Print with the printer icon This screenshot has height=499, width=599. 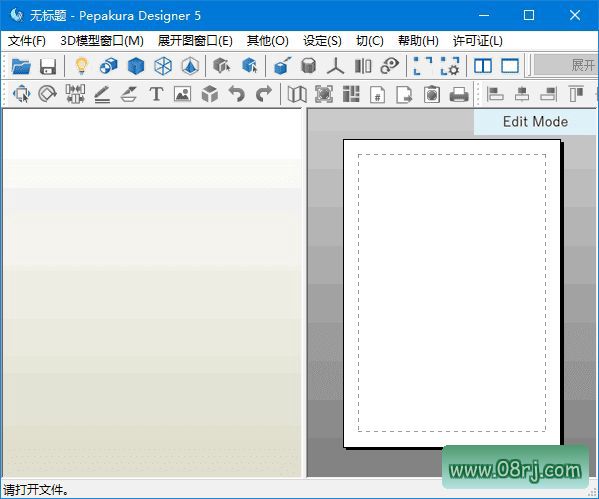(459, 94)
